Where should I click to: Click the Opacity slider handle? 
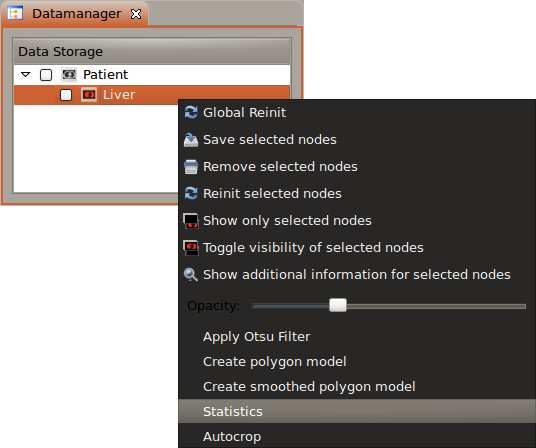pos(338,305)
